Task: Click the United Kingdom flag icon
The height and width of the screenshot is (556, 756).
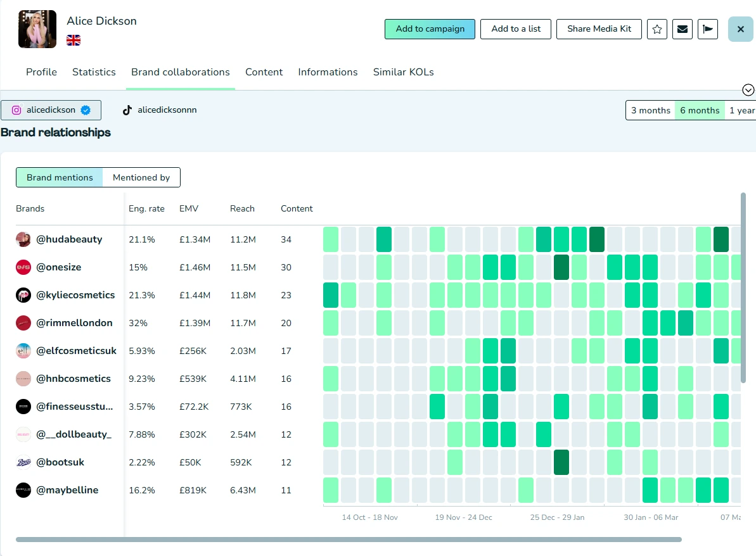Action: pos(74,40)
